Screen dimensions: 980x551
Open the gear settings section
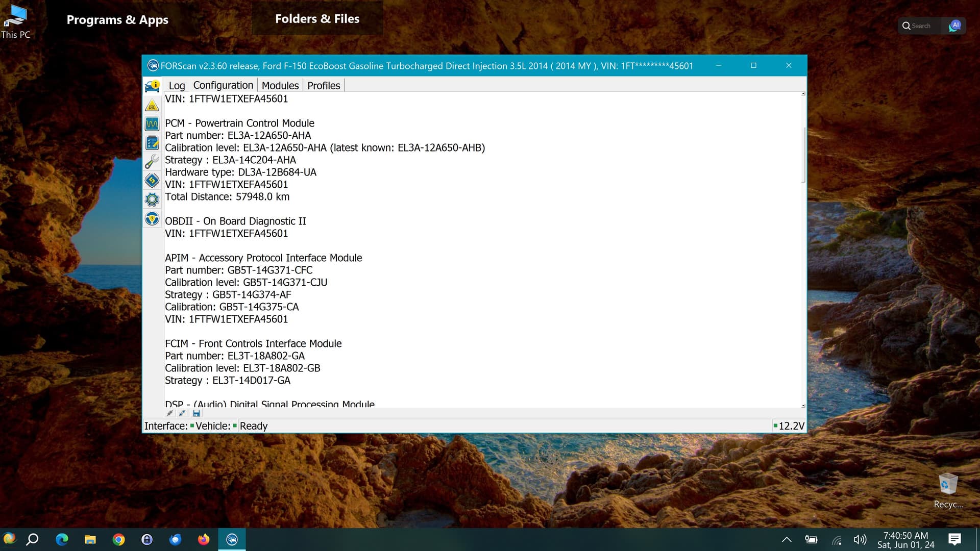(x=152, y=199)
